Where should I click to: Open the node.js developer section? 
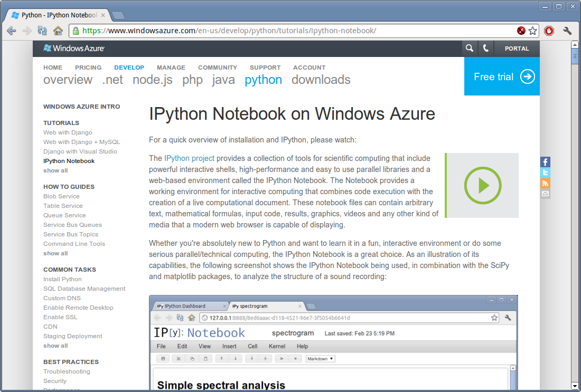pyautogui.click(x=152, y=80)
